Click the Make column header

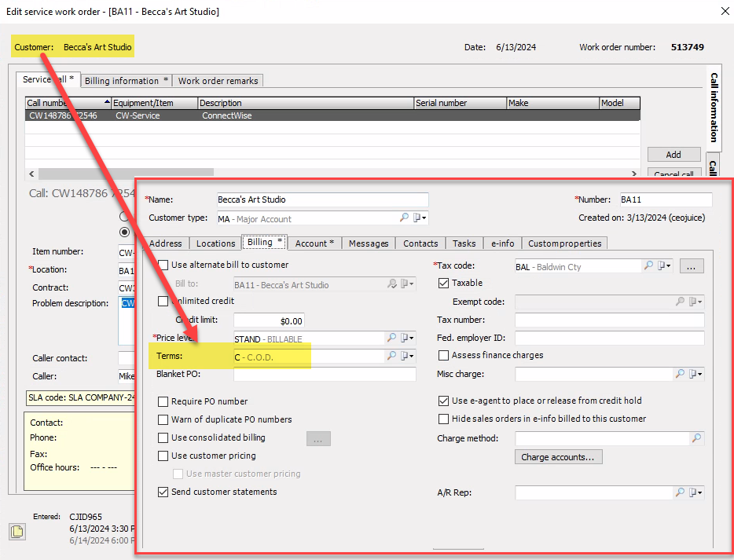tap(552, 103)
